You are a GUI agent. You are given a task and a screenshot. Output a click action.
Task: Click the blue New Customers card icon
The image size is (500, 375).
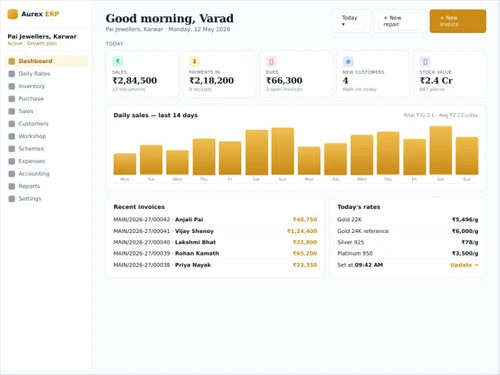pos(348,61)
